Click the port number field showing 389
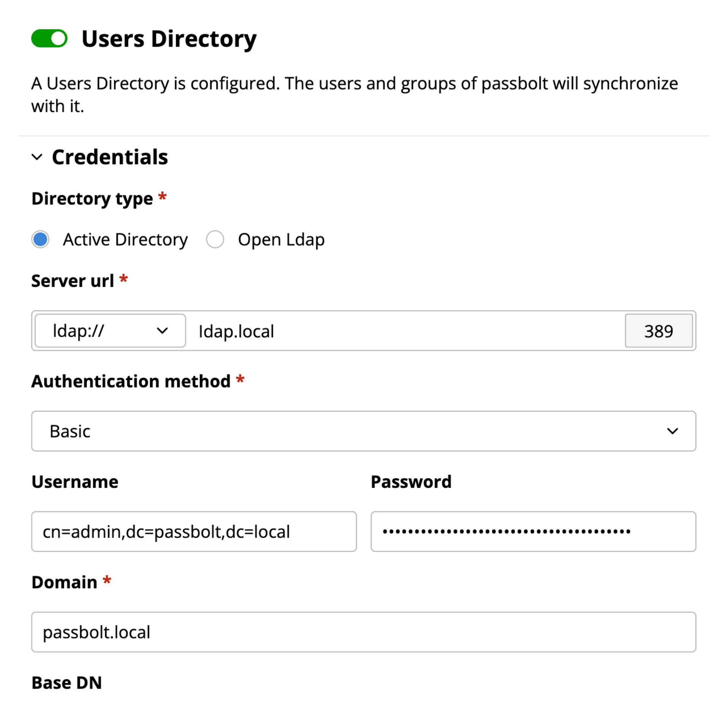Screen dimensions: 728x728 point(659,331)
